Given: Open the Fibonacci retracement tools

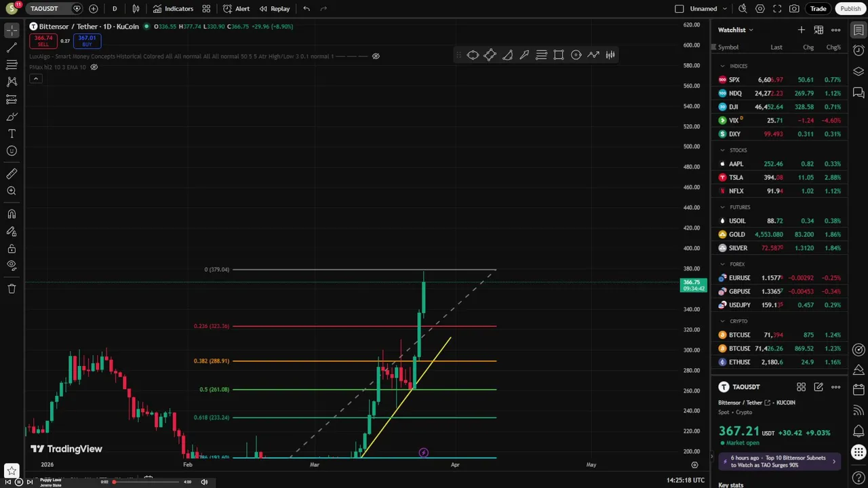Looking at the screenshot, I should 12,64.
